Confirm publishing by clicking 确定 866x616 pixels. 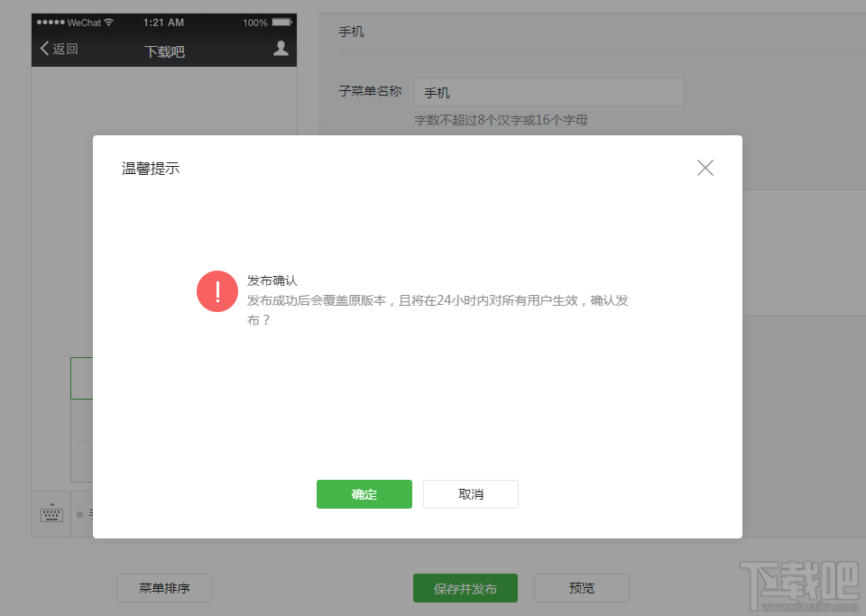point(364,494)
